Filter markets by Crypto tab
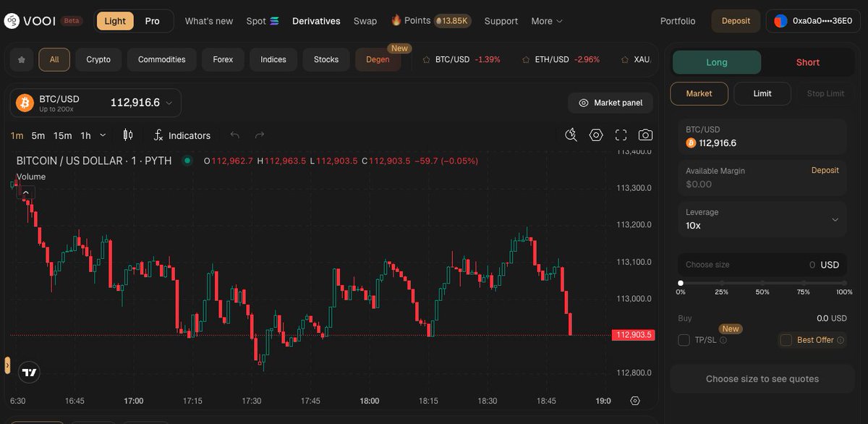This screenshot has height=424, width=868. click(98, 59)
